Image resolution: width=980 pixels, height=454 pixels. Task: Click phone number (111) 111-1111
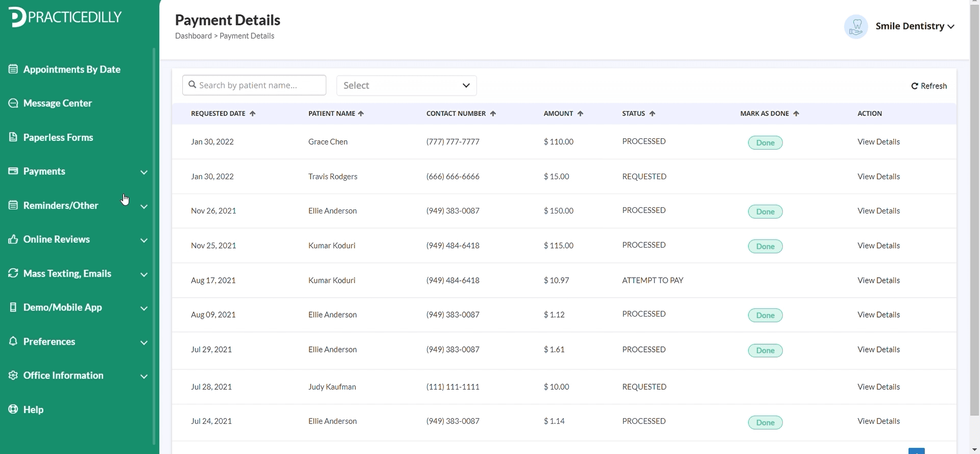click(453, 387)
